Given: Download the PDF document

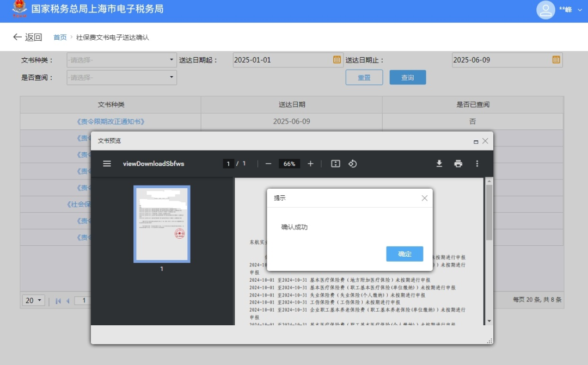Looking at the screenshot, I should [x=439, y=164].
